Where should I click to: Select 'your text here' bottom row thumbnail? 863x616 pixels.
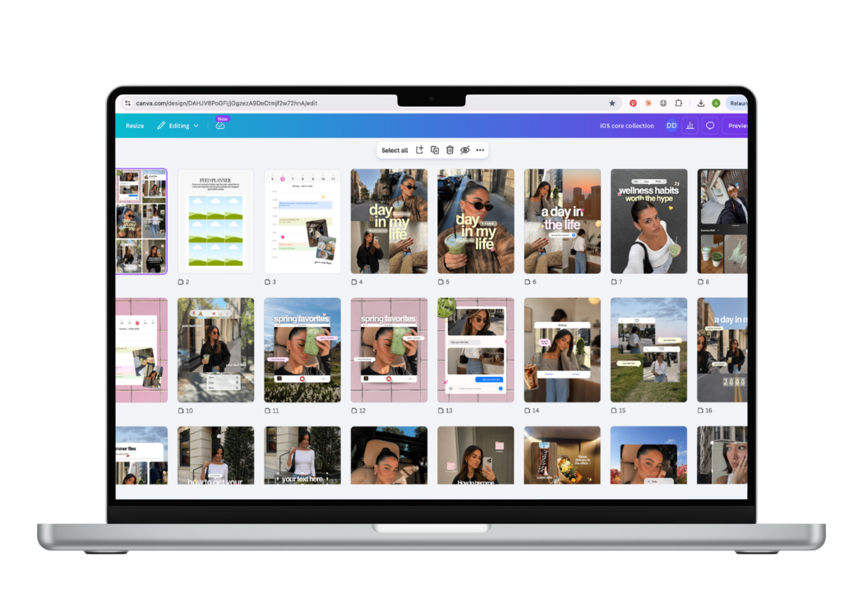click(302, 455)
